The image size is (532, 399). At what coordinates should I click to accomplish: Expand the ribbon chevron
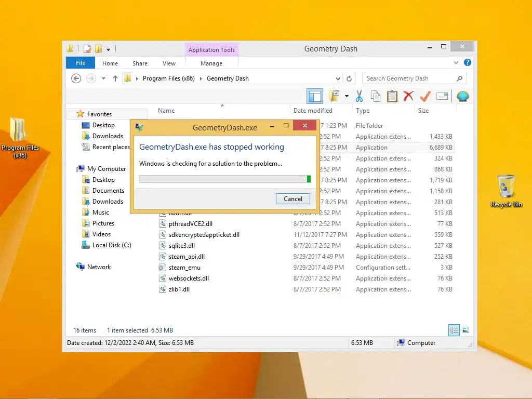point(456,62)
